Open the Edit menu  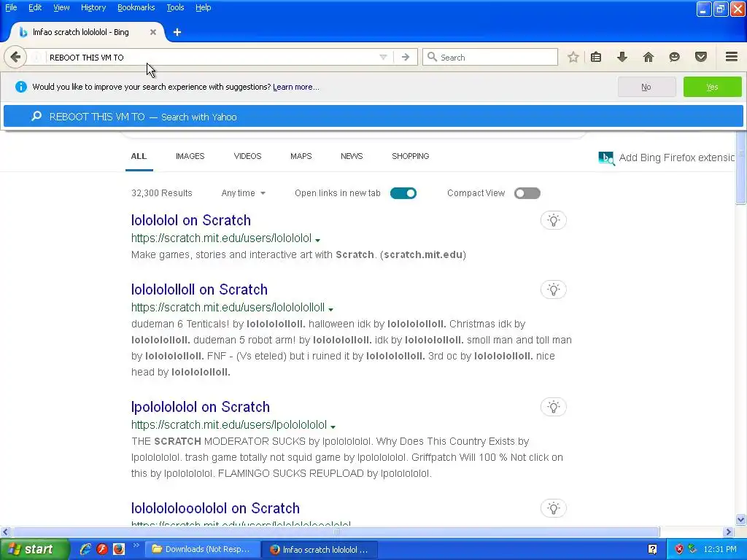click(x=35, y=7)
